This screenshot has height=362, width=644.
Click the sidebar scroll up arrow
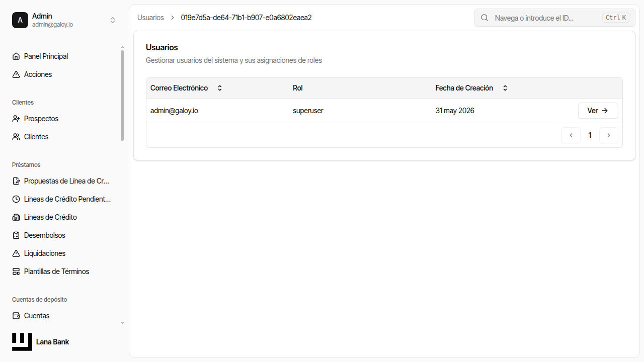point(122,47)
